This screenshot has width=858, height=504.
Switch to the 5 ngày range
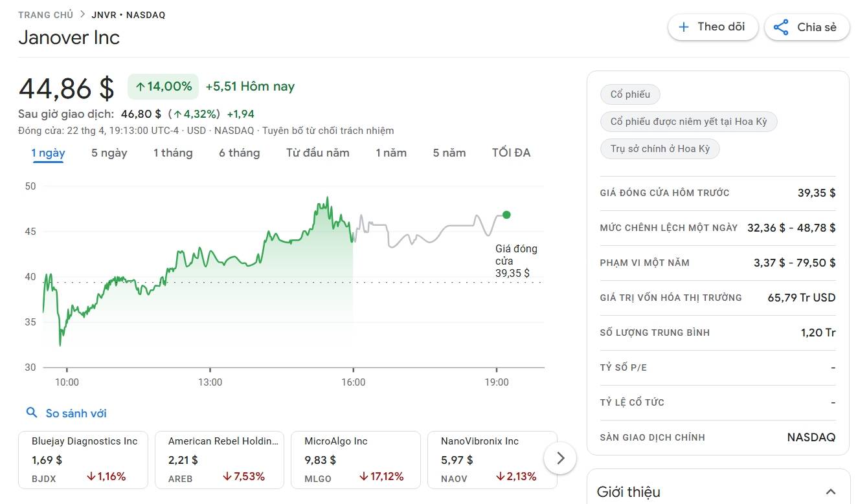click(109, 153)
